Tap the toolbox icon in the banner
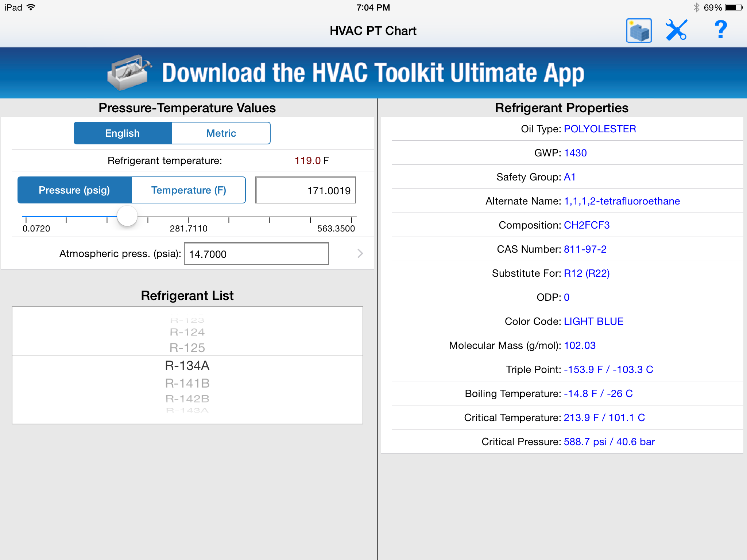The height and width of the screenshot is (560, 747). click(x=129, y=72)
